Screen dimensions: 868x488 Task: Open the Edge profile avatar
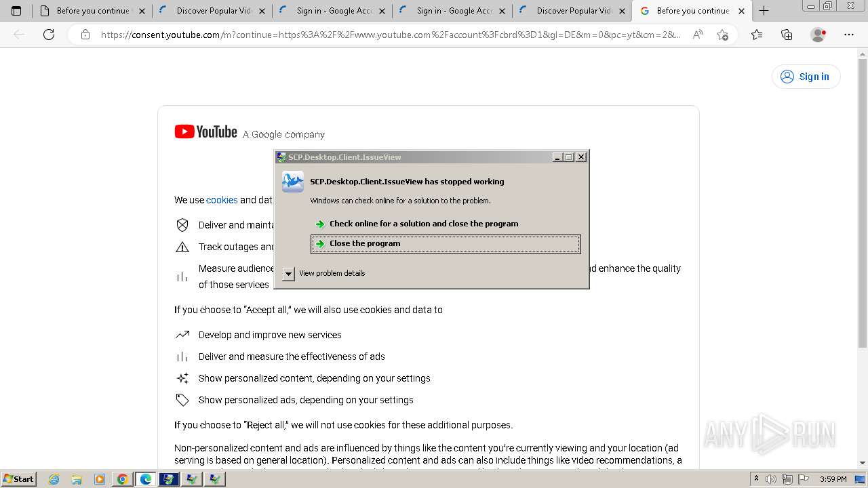(818, 35)
